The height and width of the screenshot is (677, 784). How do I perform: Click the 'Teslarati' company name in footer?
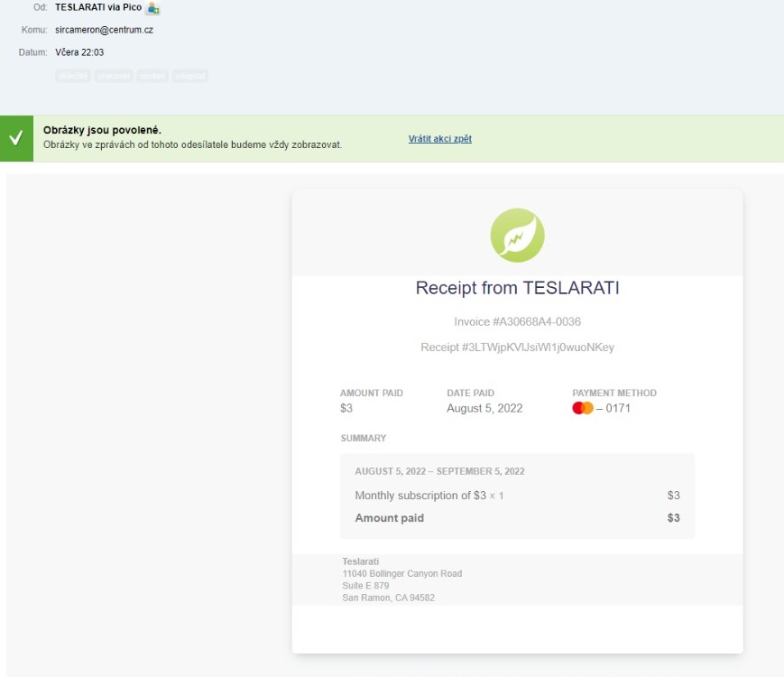point(361,561)
